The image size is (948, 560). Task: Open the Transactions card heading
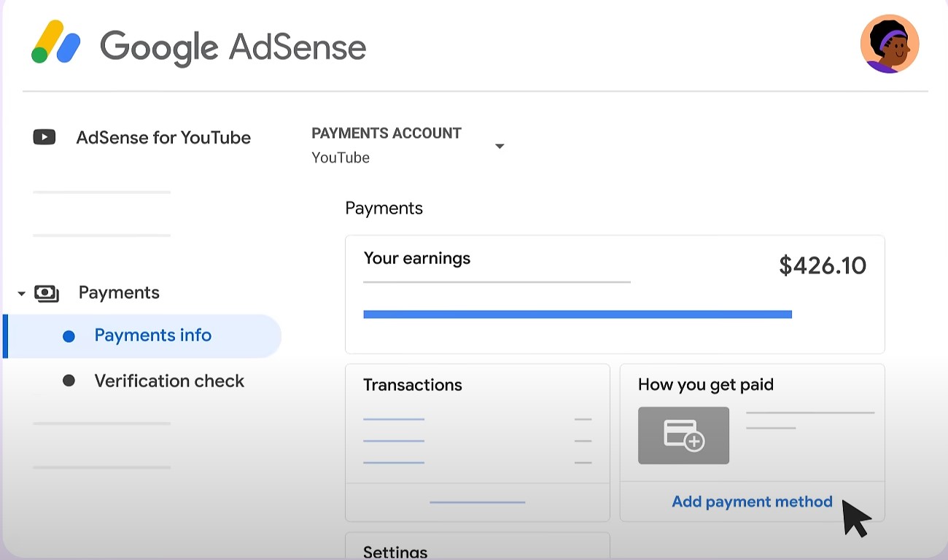(x=413, y=385)
